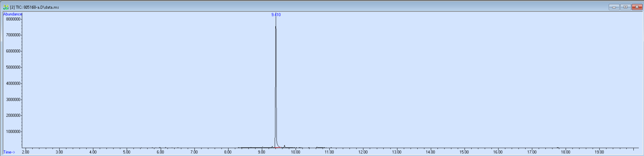This screenshot has width=644, height=156.
Task: Click the 14.00 time axis label
Action: tap(431, 152)
